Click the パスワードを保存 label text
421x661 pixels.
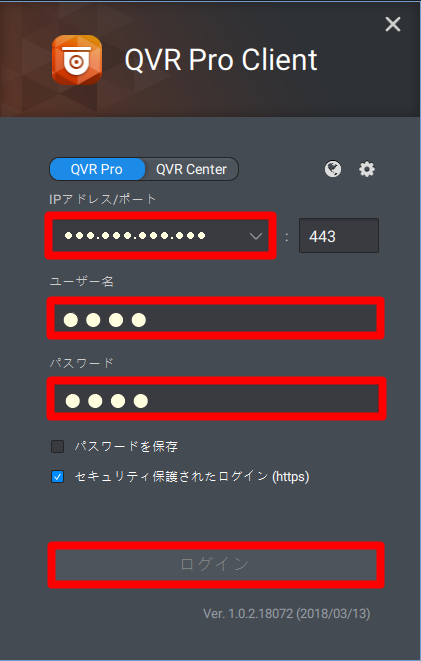(126, 446)
